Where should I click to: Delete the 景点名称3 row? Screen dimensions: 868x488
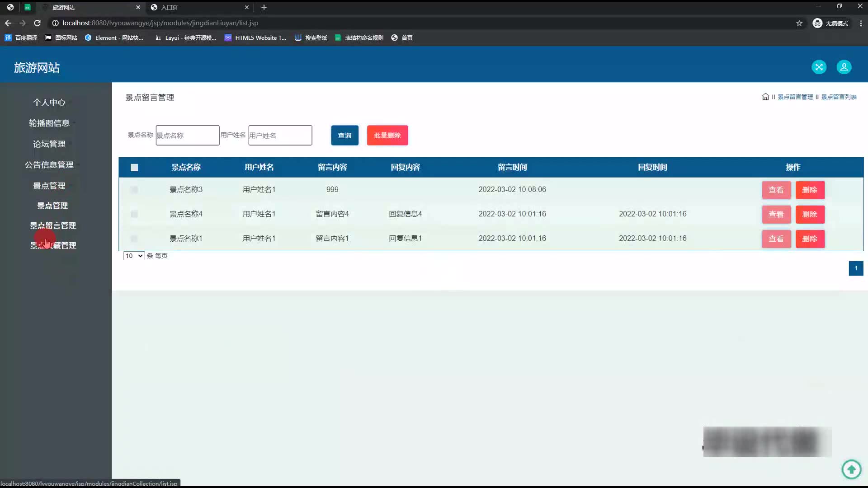pos(810,190)
